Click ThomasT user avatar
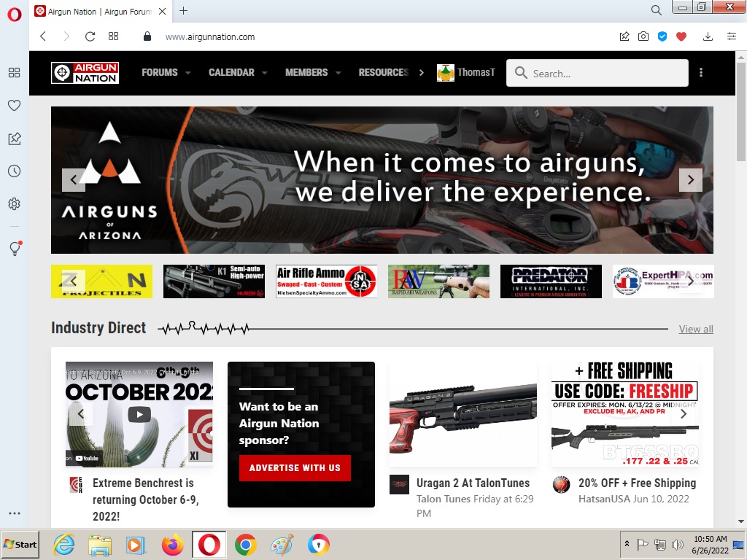Viewport: 747px width, 560px height. (x=446, y=73)
